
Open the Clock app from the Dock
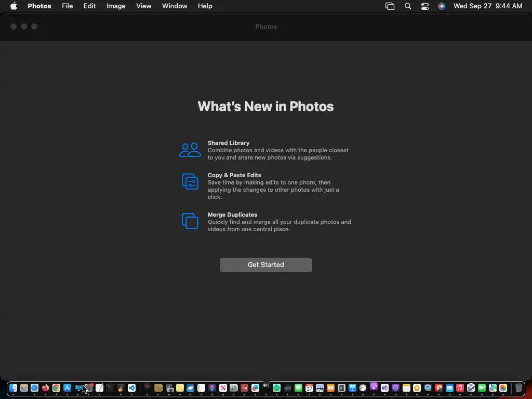click(x=363, y=388)
